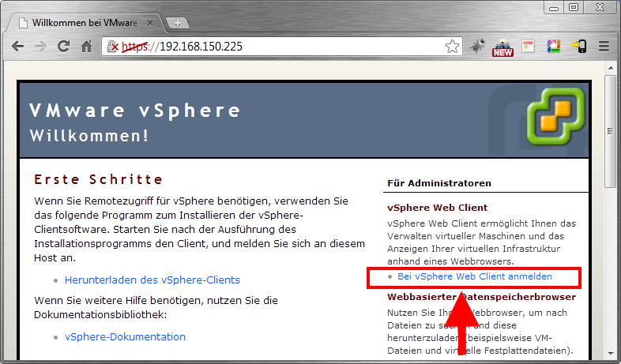Click the Picasa pinwheel extension icon

(555, 47)
